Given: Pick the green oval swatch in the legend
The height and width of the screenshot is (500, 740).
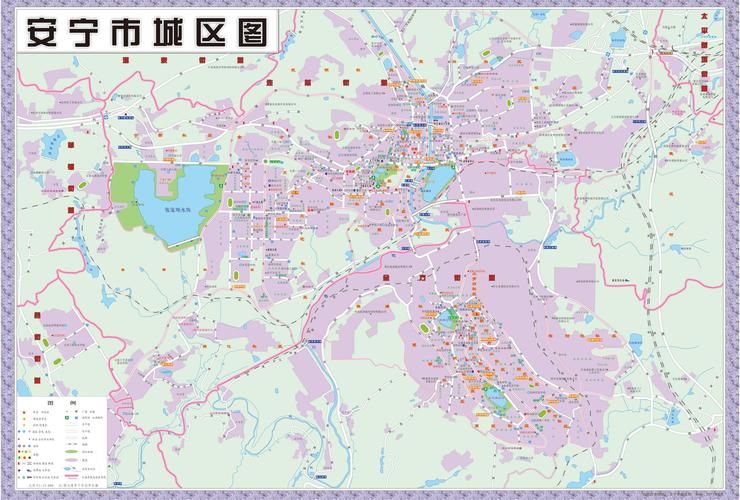Looking at the screenshot, I should (71, 452).
